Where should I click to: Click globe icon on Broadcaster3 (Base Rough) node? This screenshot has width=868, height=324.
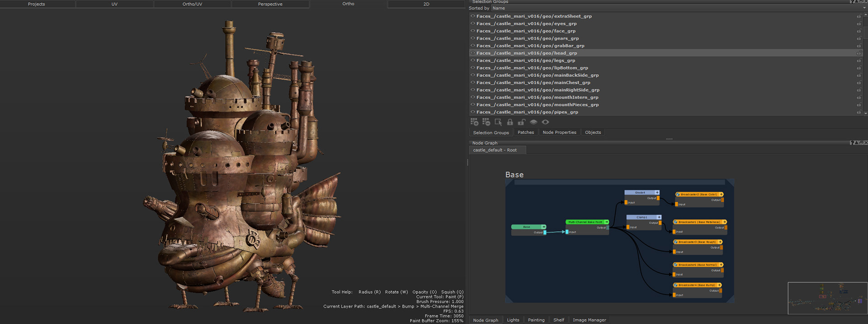tap(675, 242)
